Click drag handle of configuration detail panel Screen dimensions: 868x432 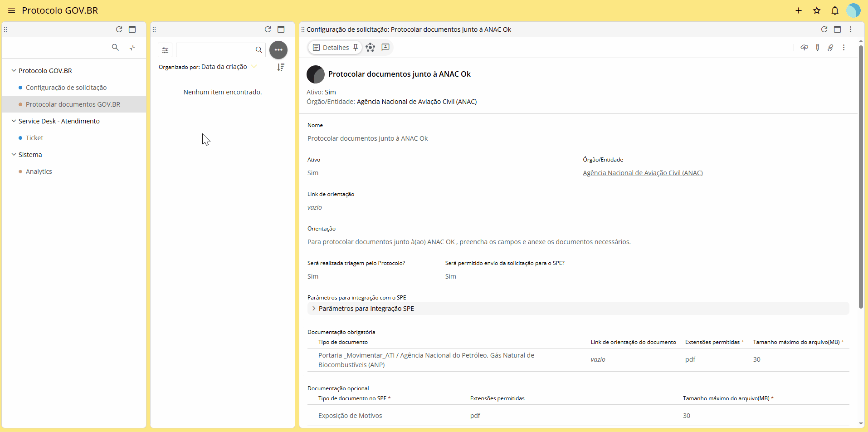tap(303, 29)
